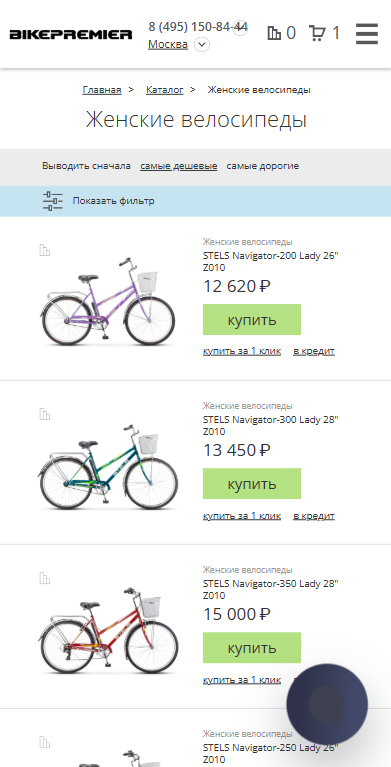Open the chat widget bubble

coord(327,703)
